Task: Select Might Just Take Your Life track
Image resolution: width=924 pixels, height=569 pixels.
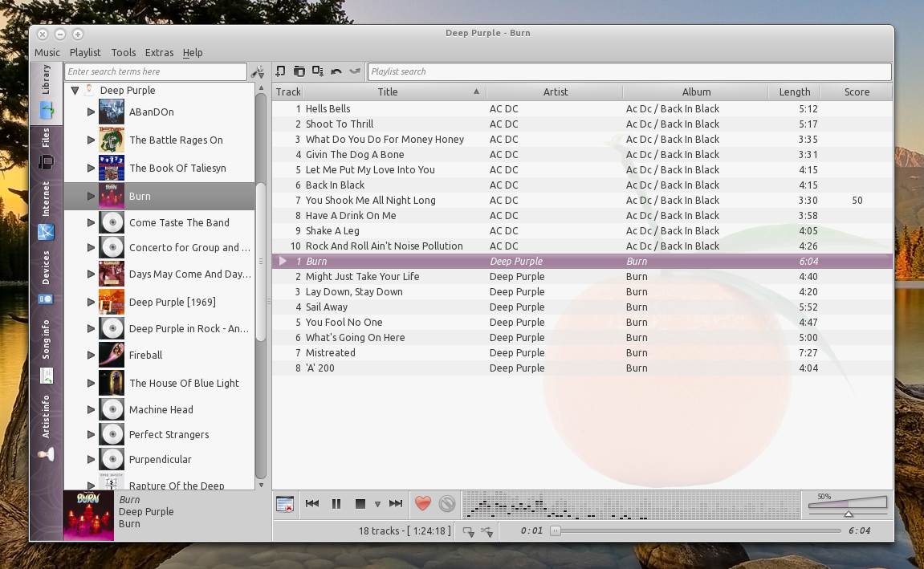Action: 582,277
